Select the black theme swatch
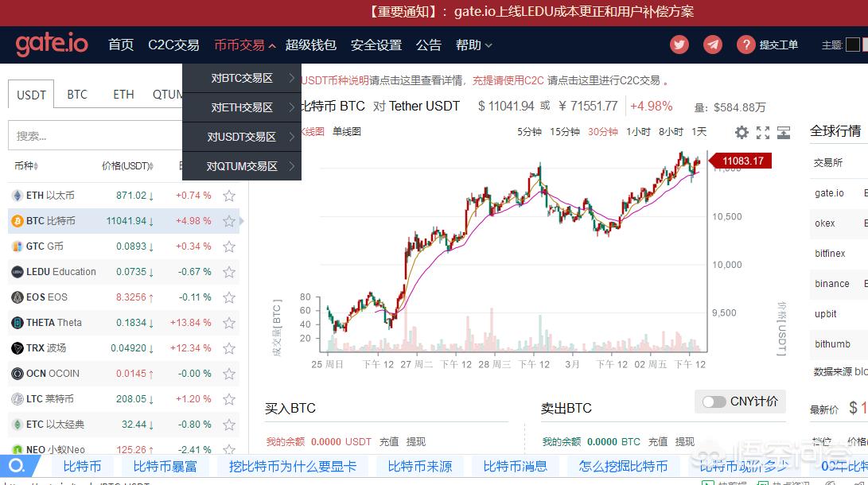 [853, 45]
